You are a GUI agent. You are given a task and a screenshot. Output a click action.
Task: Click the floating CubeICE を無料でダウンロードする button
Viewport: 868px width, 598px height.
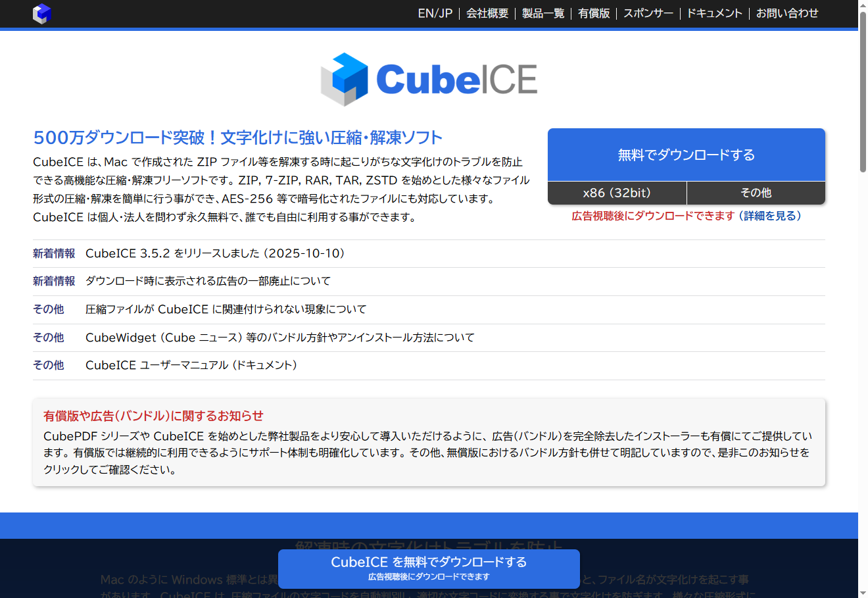429,568
